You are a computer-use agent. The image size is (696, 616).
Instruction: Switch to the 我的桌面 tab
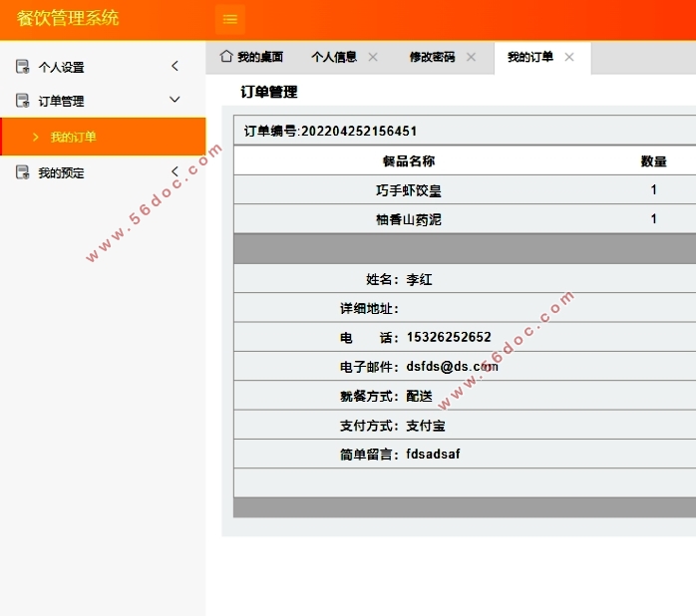pos(251,57)
